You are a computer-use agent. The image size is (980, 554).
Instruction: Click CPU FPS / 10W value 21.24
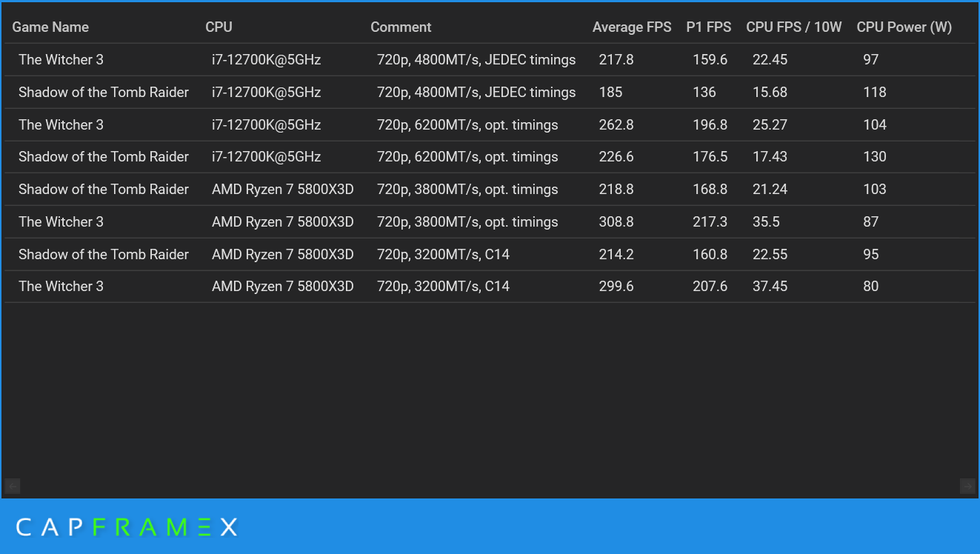coord(770,190)
